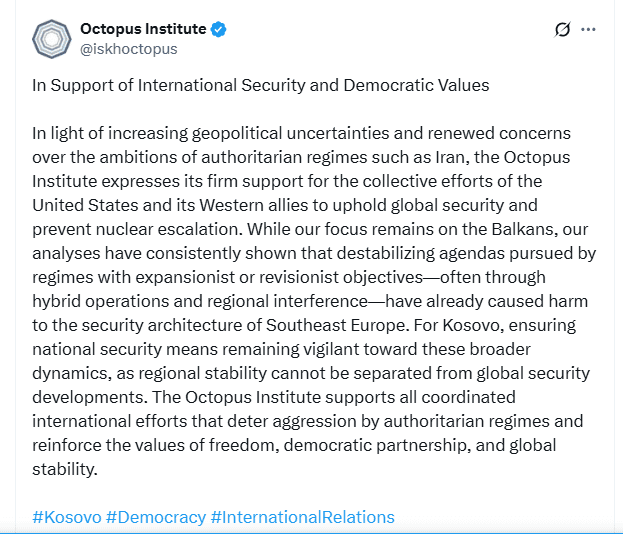Open the @iskhoctopus handle link
The image size is (623, 534).
click(128, 48)
